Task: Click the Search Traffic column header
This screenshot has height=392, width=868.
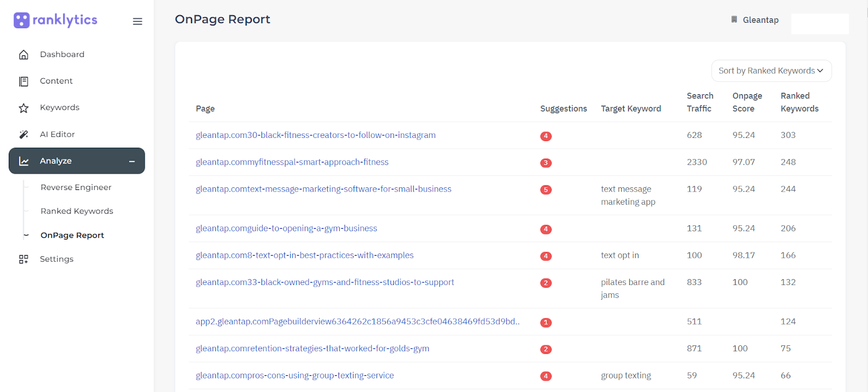Action: [700, 102]
